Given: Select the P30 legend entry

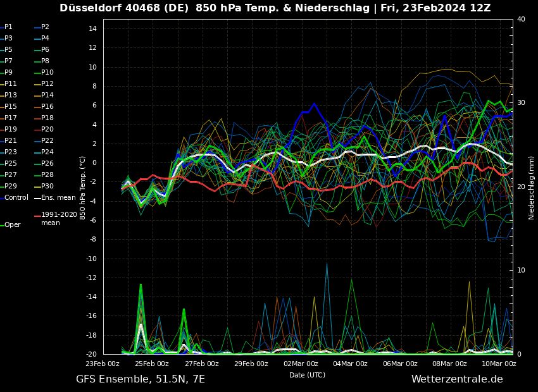Looking at the screenshot, I should click(47, 187).
